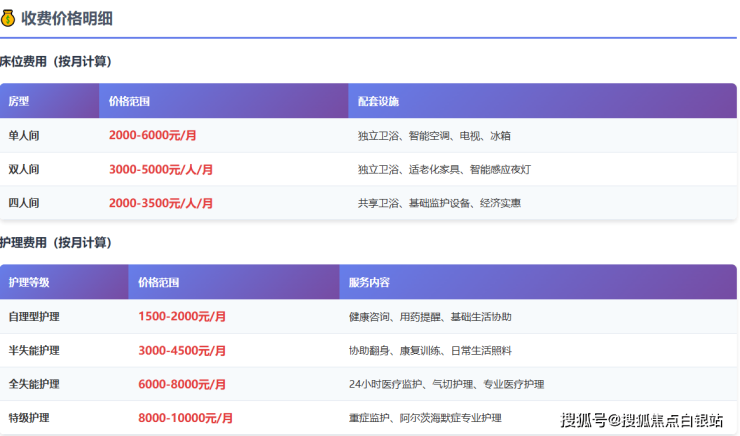The width and height of the screenshot is (740, 436).
Task: Click the 特级护理 row label
Action: [29, 417]
